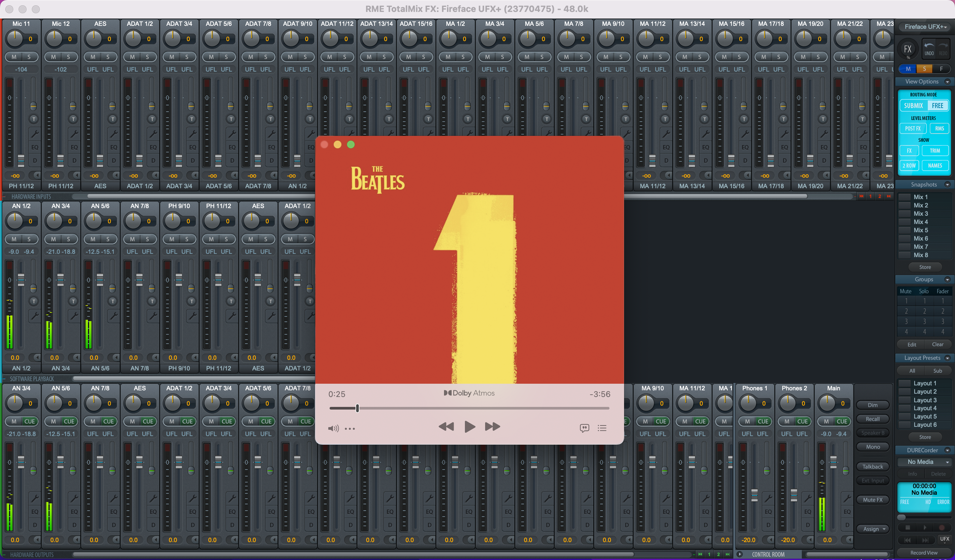
Task: Go to next track in DURECorder
Action: (925, 540)
